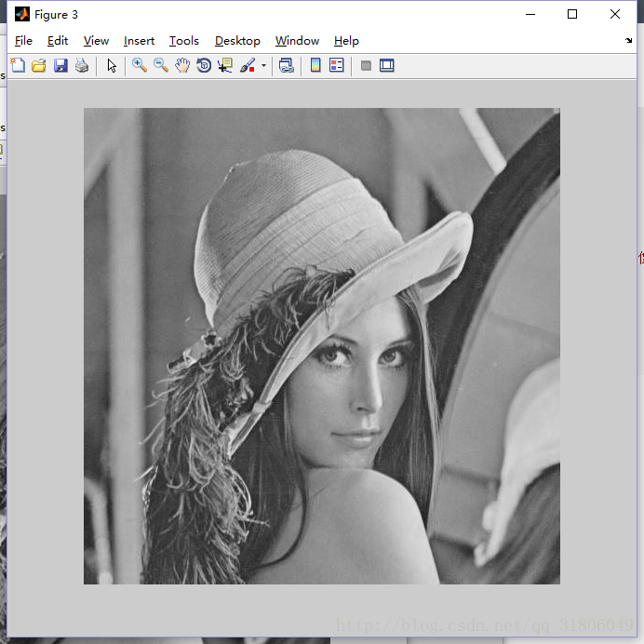Expand the brush color dropdown arrow
This screenshot has width=644, height=644.
(263, 65)
